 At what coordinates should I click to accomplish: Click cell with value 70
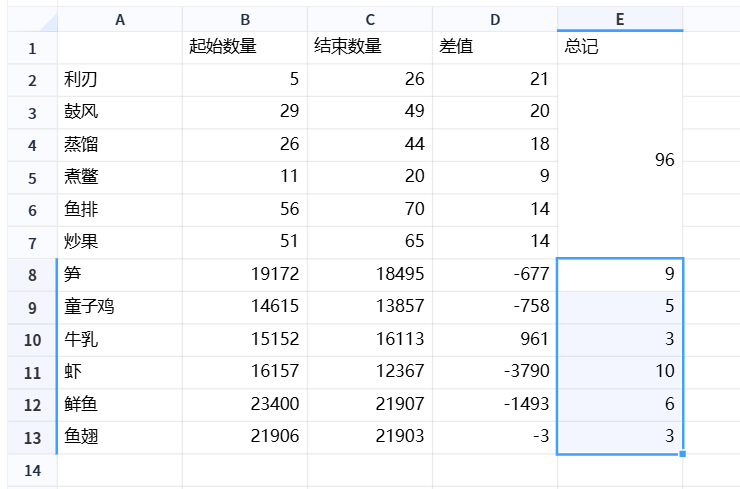[x=370, y=210]
